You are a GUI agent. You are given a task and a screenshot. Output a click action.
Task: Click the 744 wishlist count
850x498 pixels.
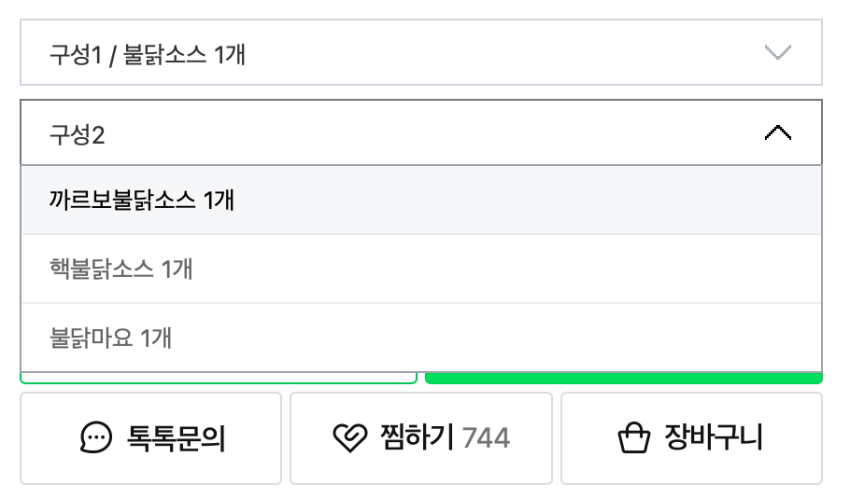click(x=486, y=438)
